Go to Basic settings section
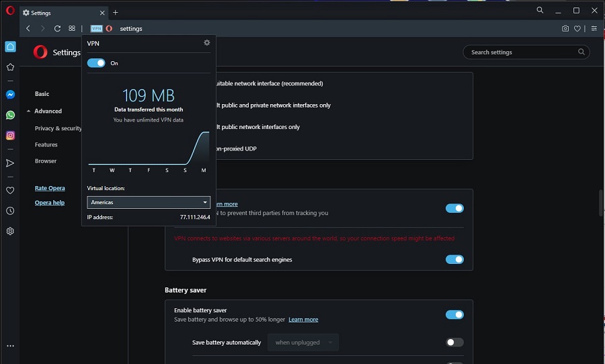605x364 pixels. point(42,94)
